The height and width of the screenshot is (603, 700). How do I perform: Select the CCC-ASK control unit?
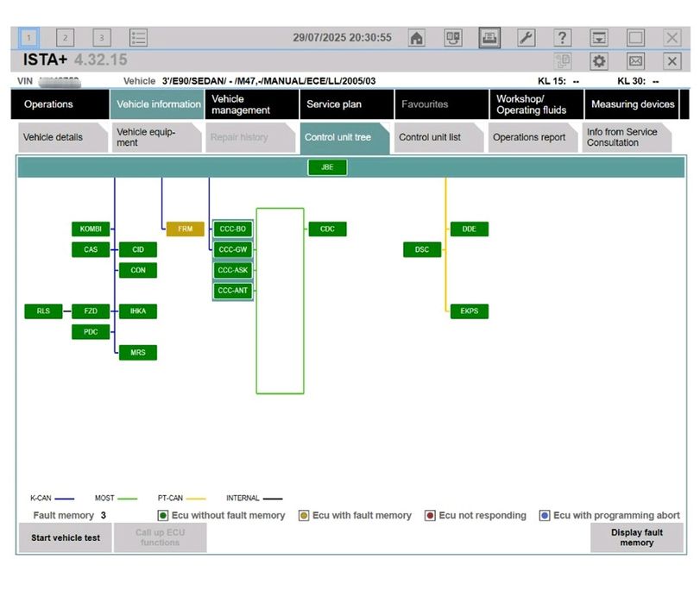[232, 270]
